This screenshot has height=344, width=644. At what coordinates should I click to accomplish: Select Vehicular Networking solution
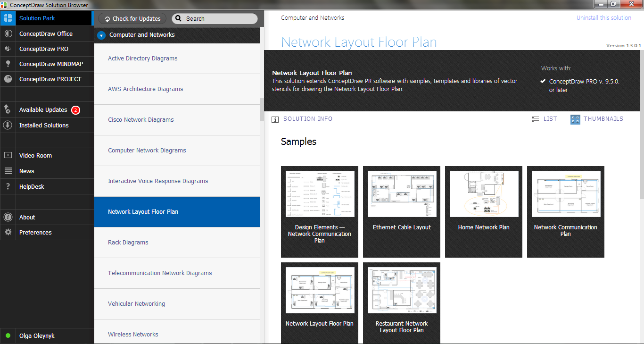pos(177,304)
